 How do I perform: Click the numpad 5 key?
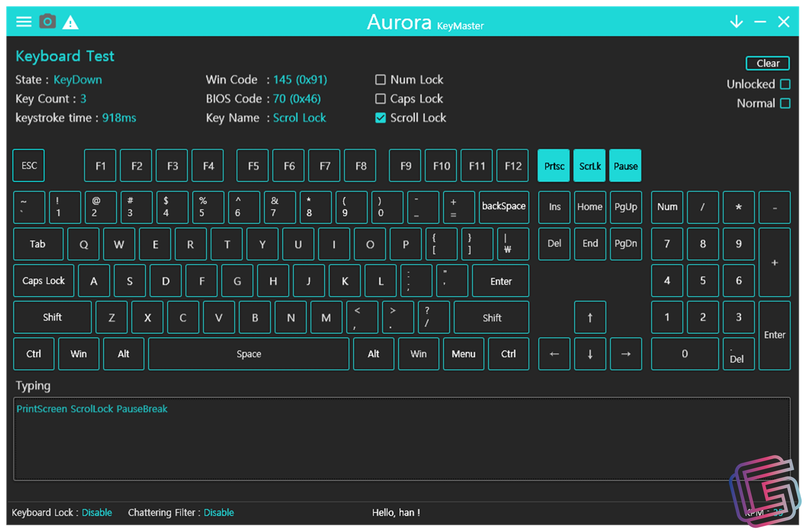[703, 280]
